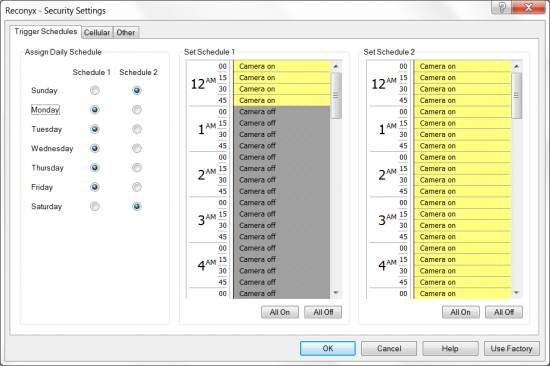550x366 pixels.
Task: Select Schedule 1 for Saturday
Action: (x=95, y=206)
